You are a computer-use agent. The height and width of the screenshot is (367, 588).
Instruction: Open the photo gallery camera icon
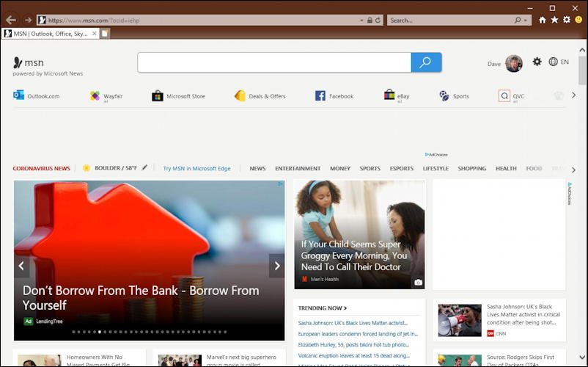[x=418, y=282]
